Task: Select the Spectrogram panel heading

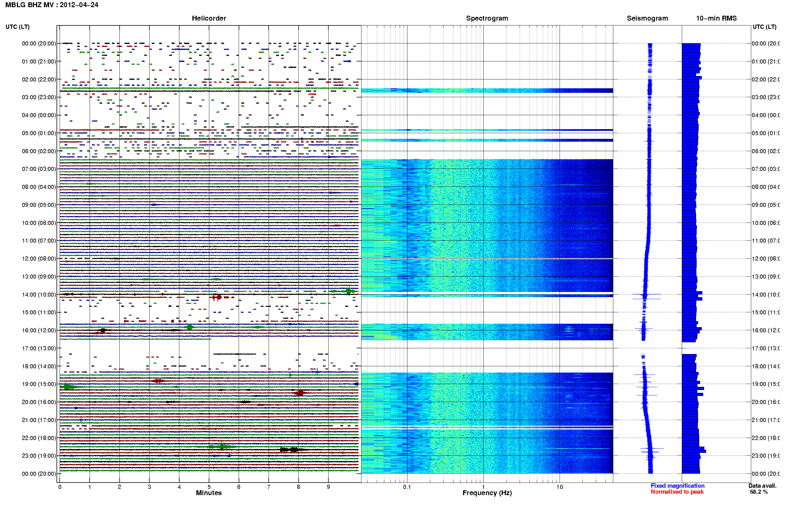Action: click(x=487, y=18)
